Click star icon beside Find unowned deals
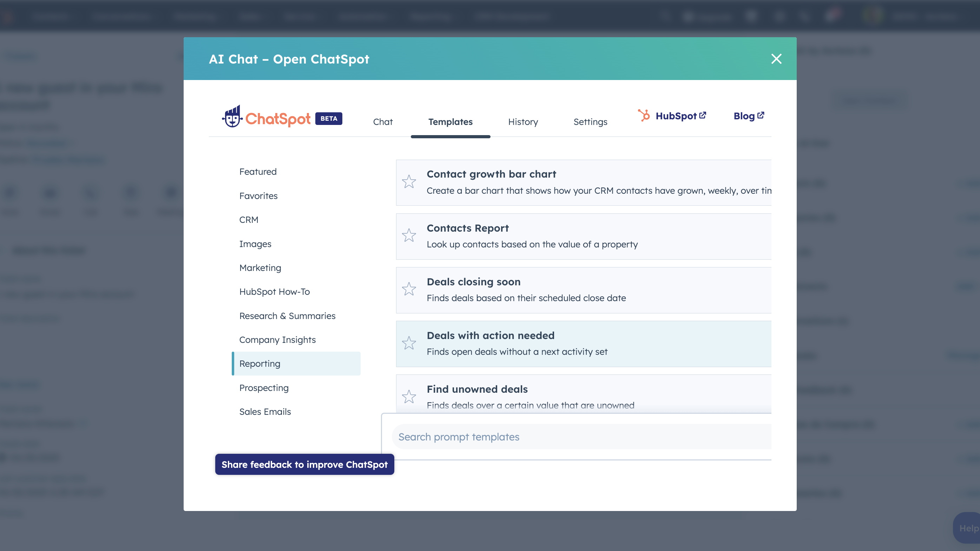980x551 pixels. tap(409, 397)
